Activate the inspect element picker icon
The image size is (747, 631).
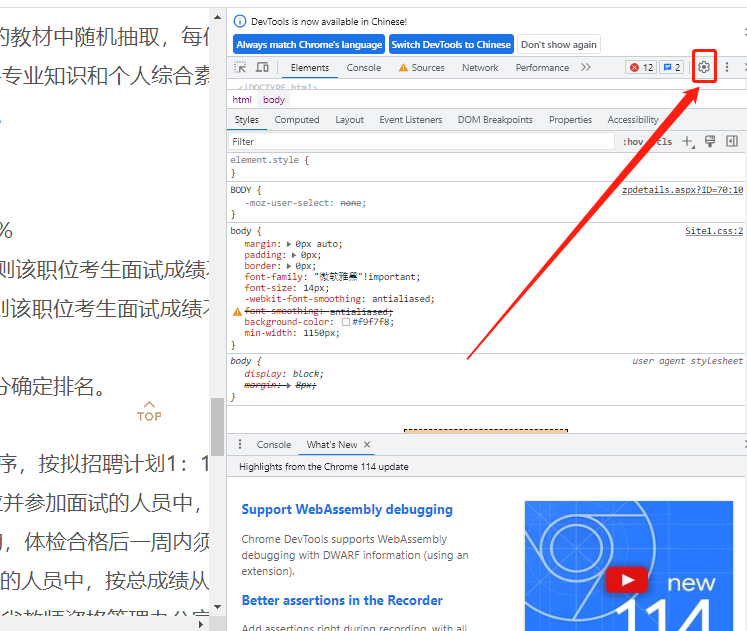(x=240, y=68)
